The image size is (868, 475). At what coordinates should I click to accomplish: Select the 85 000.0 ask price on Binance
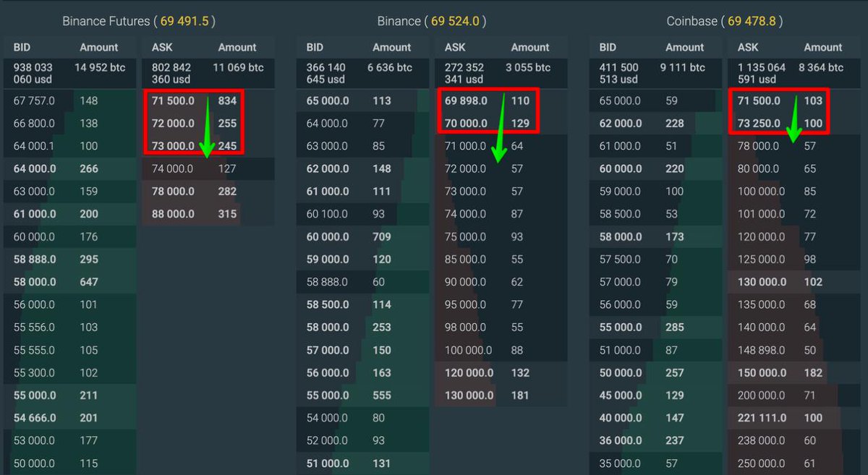coord(465,259)
